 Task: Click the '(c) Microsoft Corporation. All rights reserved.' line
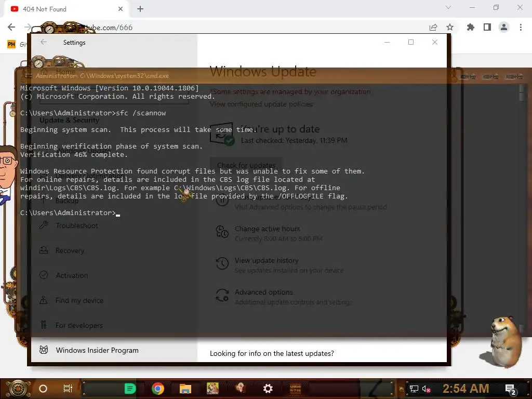click(x=117, y=96)
